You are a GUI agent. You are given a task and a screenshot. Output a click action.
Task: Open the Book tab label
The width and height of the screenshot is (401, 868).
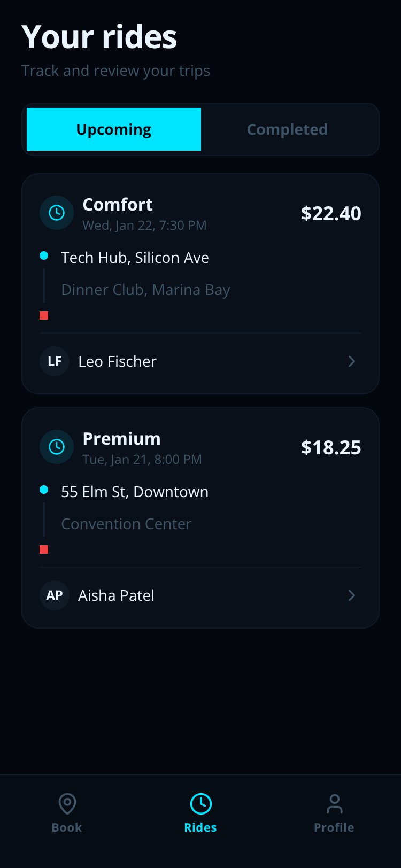tap(67, 827)
